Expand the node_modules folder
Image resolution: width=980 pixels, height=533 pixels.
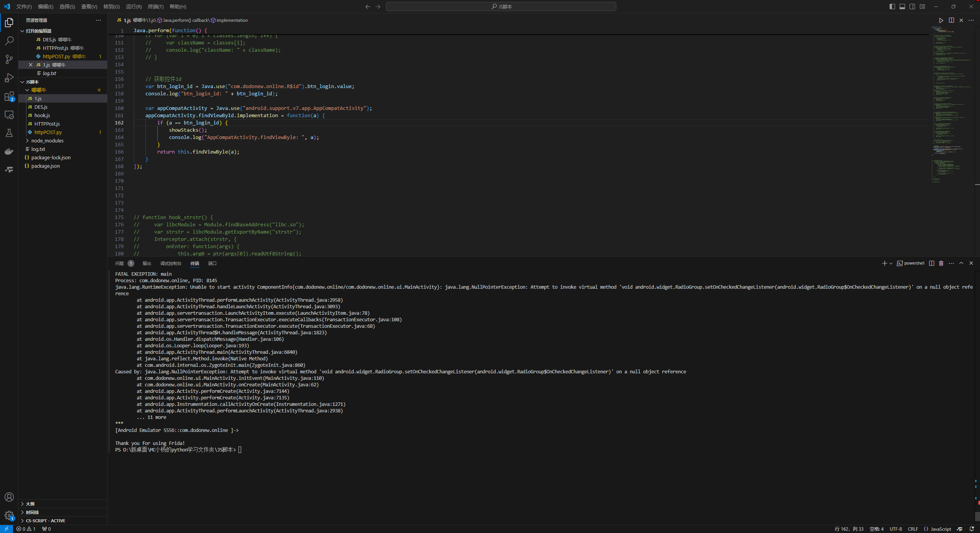pyautogui.click(x=47, y=141)
